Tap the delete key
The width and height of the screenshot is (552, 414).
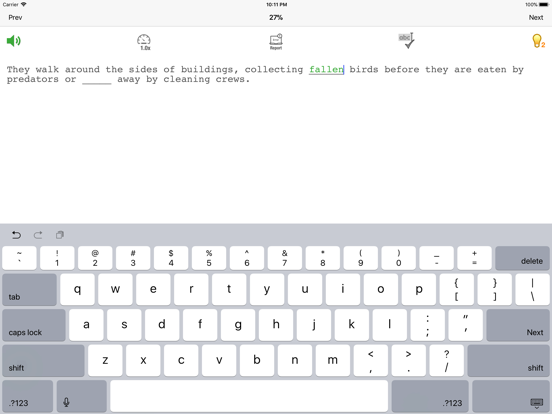point(522,258)
